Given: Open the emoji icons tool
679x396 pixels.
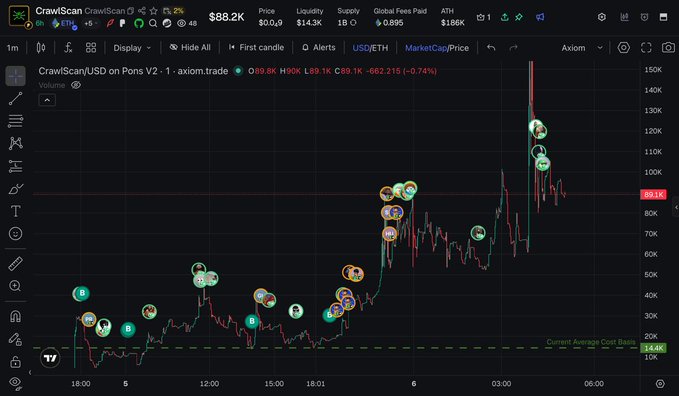Looking at the screenshot, I should click(15, 234).
